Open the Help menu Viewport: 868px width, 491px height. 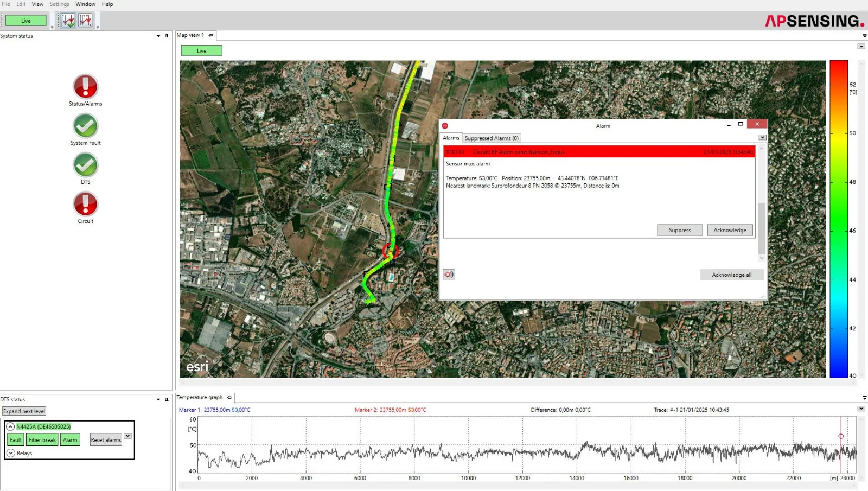pyautogui.click(x=107, y=4)
